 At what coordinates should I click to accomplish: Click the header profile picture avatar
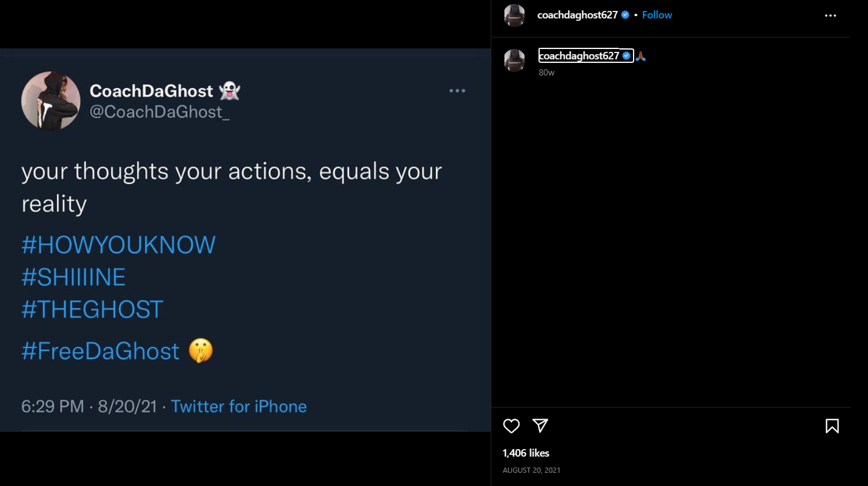tap(514, 16)
